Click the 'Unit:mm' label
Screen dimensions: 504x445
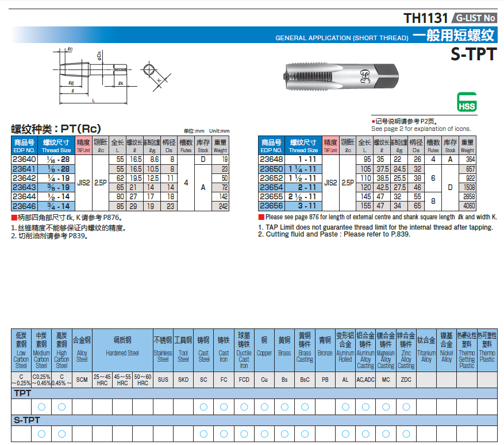(x=219, y=131)
